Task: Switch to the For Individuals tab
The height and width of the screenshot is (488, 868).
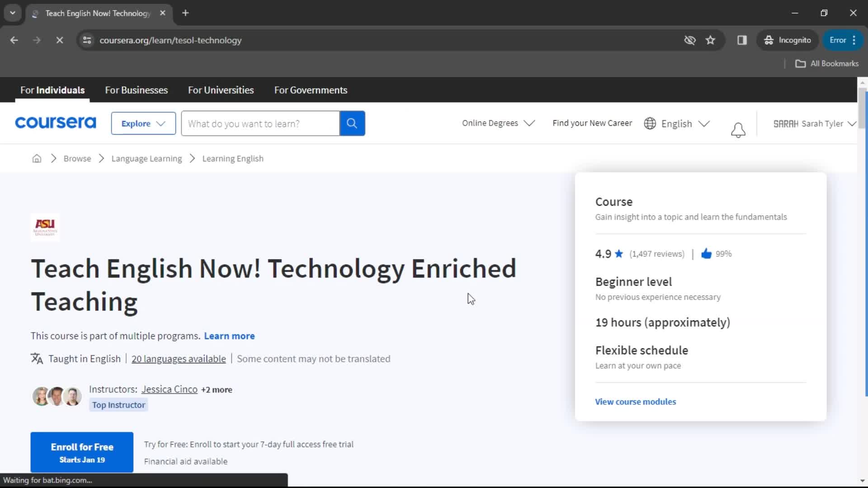Action: [52, 90]
